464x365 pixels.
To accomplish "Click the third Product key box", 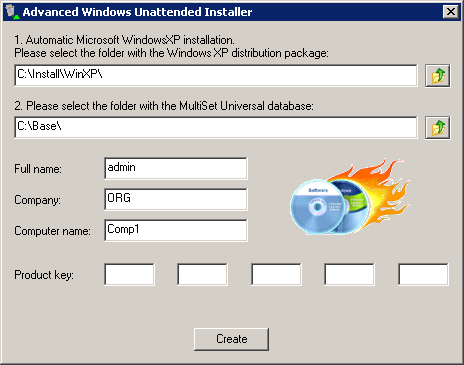I will coord(276,274).
